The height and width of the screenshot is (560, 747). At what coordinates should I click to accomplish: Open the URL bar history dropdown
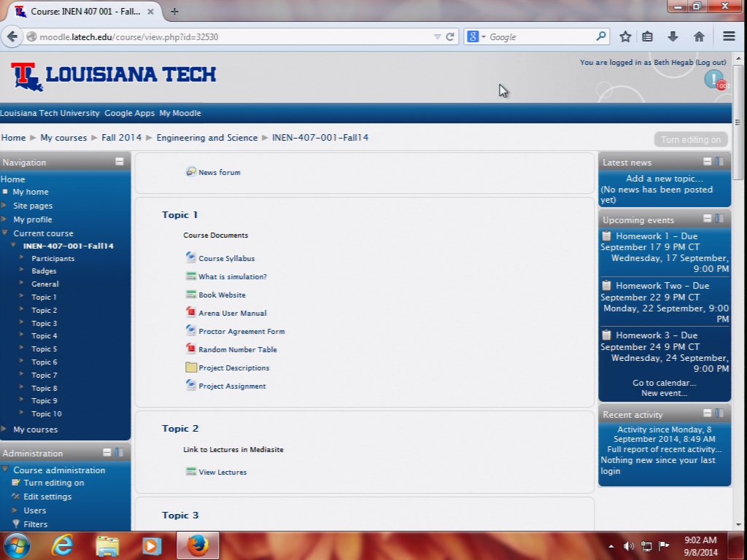tap(437, 36)
